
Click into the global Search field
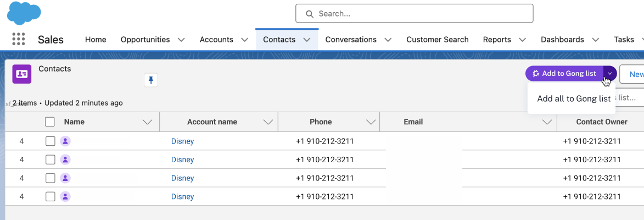point(415,14)
